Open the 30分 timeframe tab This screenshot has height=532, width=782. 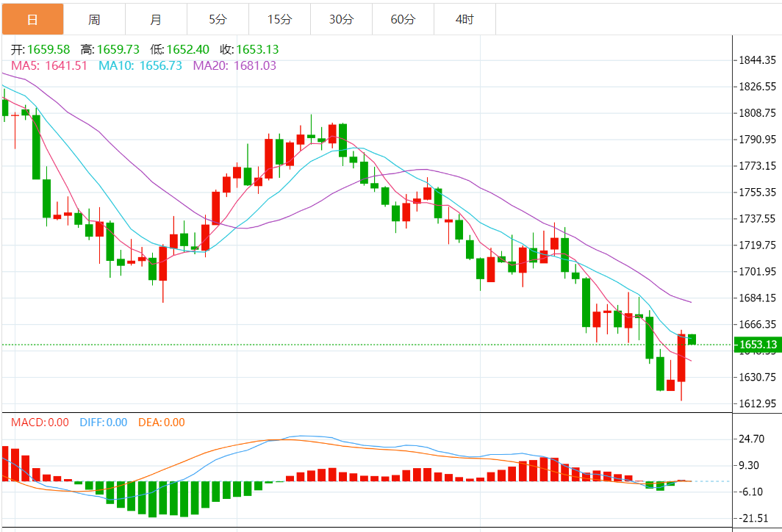342,19
